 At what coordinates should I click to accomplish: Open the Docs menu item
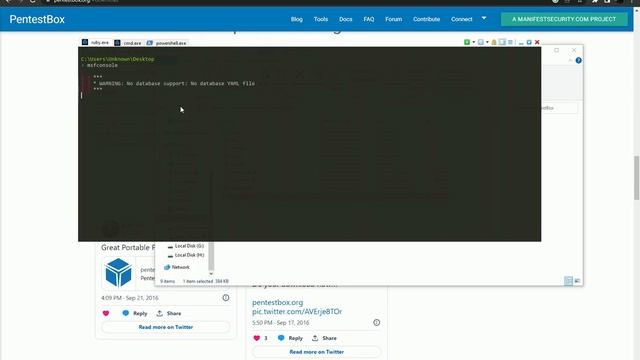[345, 19]
